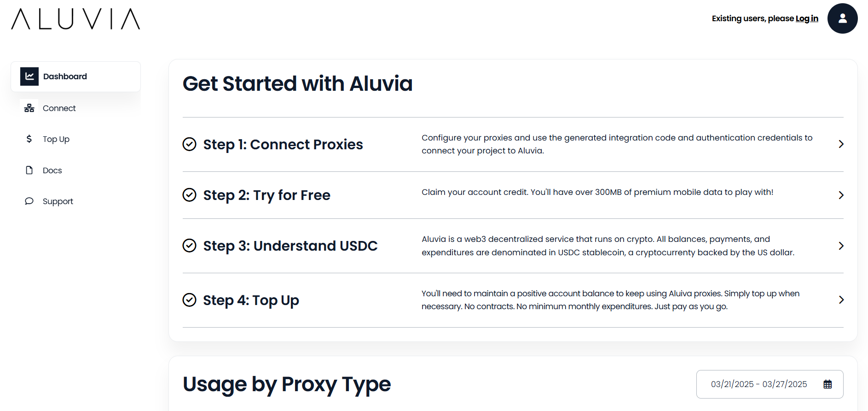Image resolution: width=868 pixels, height=411 pixels.
Task: Click the Support chat bubble icon
Action: pyautogui.click(x=29, y=201)
